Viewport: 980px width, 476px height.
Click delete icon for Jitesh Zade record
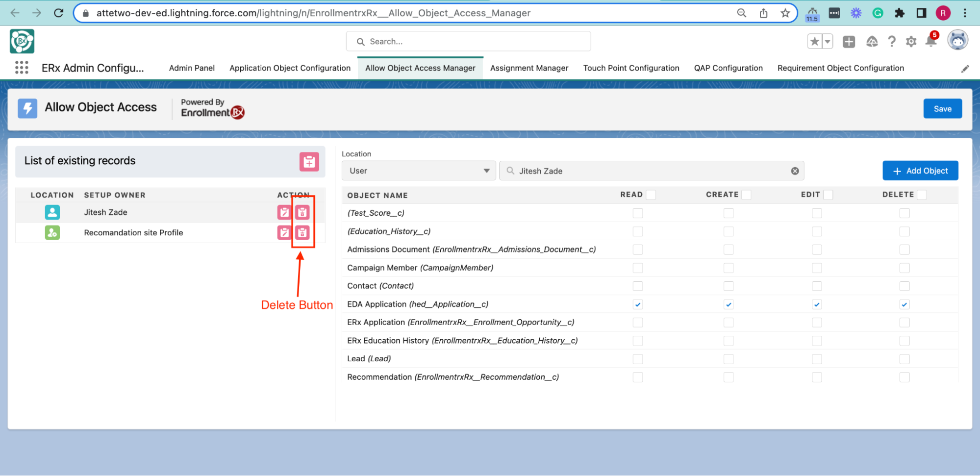[x=302, y=212]
